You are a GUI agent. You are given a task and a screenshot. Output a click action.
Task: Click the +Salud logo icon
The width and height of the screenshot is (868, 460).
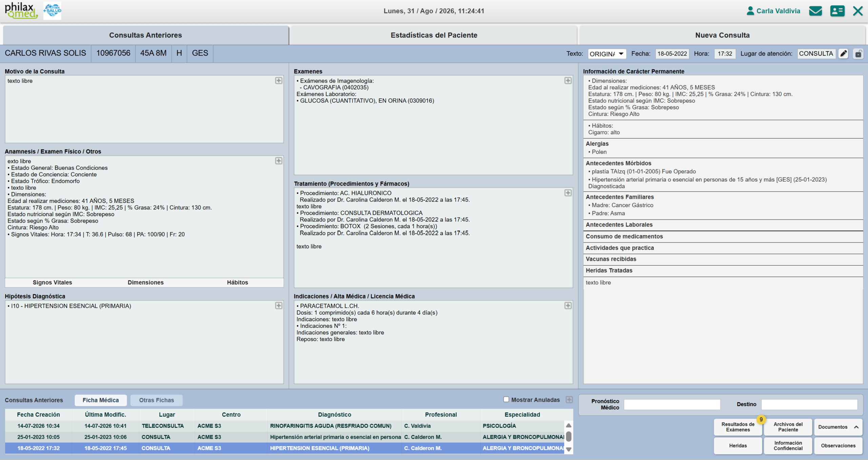(52, 11)
